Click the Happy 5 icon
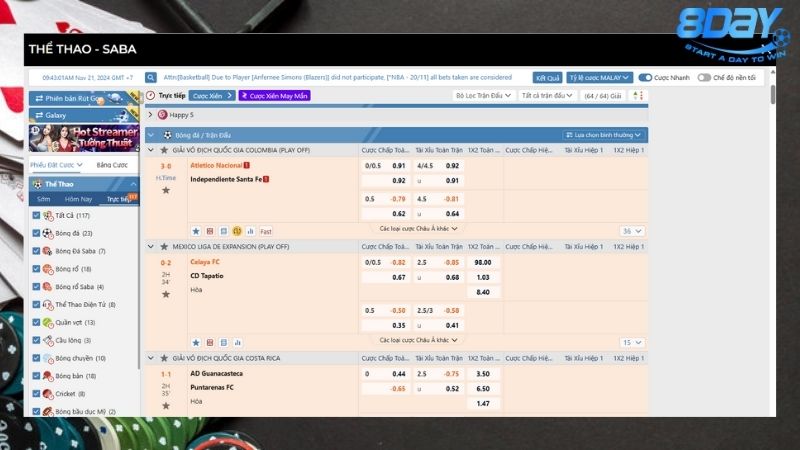This screenshot has height=450, width=800. (162, 115)
